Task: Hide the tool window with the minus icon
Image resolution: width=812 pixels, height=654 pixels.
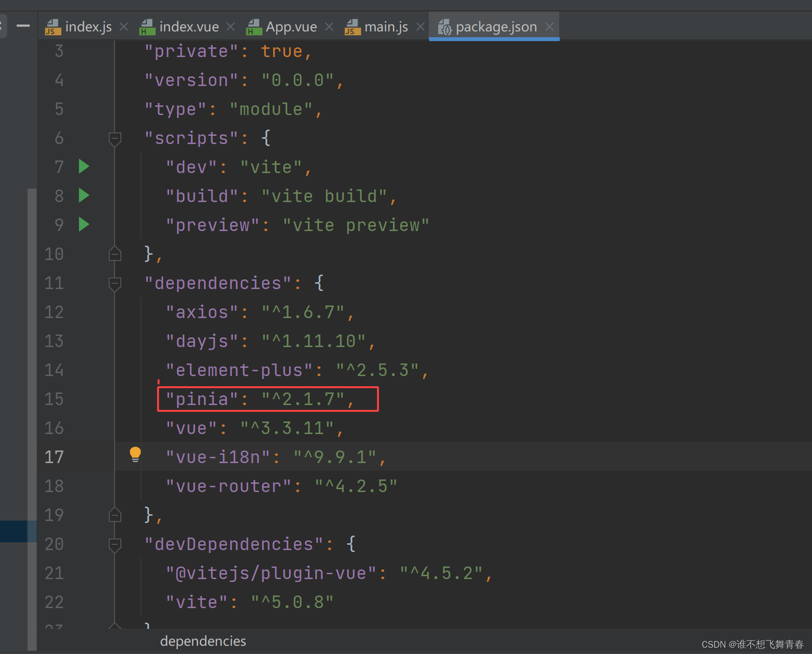Action: 23,26
